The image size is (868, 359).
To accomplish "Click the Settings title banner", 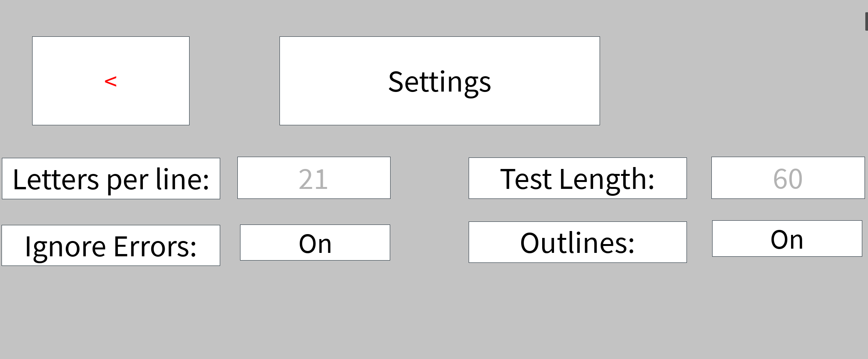I will [x=440, y=80].
